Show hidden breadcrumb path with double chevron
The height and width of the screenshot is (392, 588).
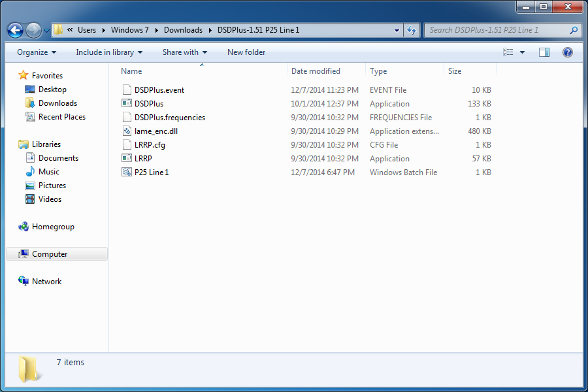[70, 30]
